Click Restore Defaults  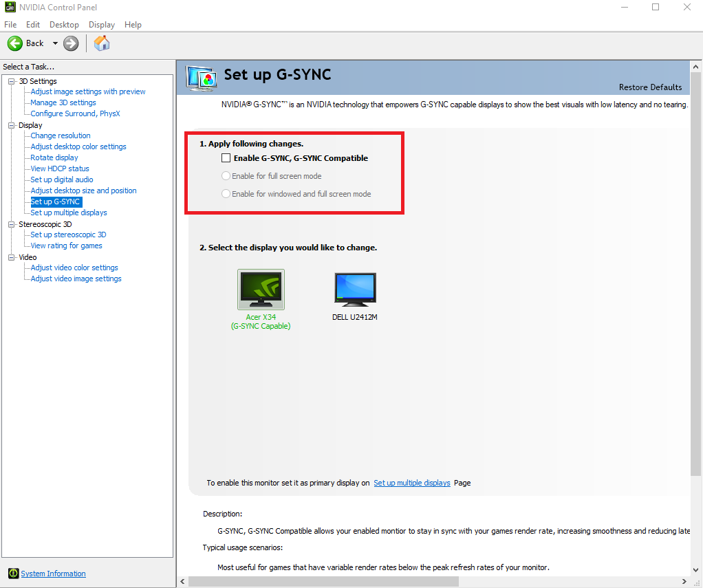tap(650, 87)
